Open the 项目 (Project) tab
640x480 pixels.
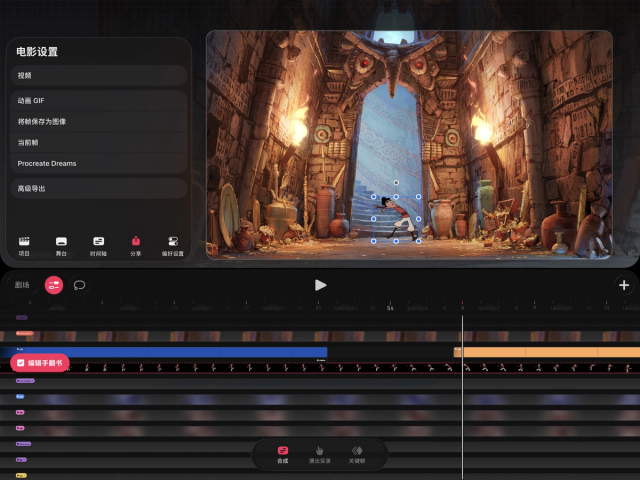25,245
